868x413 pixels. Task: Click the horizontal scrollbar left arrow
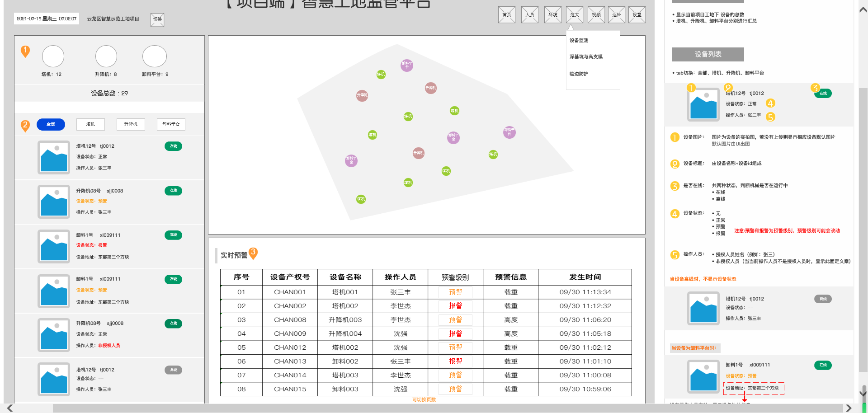[9, 408]
